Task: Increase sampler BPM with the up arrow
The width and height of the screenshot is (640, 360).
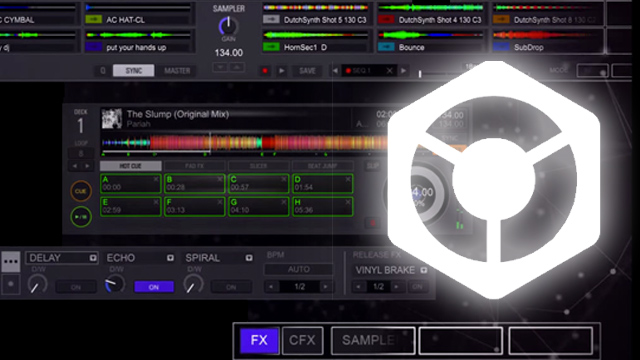Action: pos(237,68)
